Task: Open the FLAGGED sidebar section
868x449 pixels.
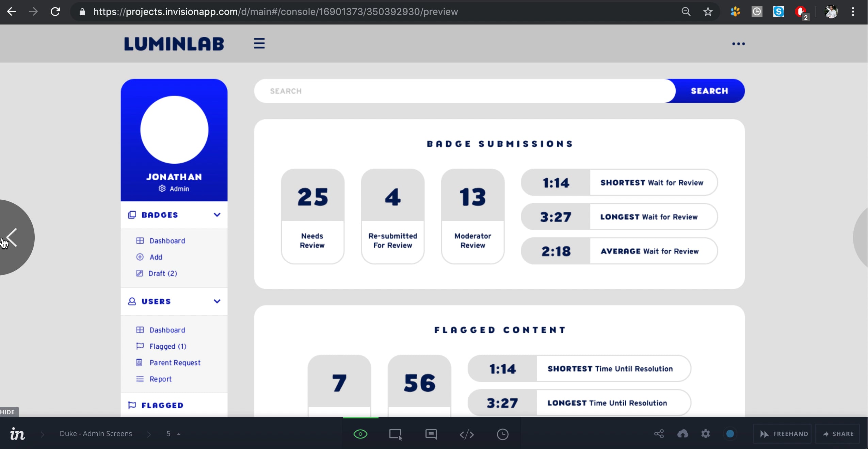Action: [174, 405]
